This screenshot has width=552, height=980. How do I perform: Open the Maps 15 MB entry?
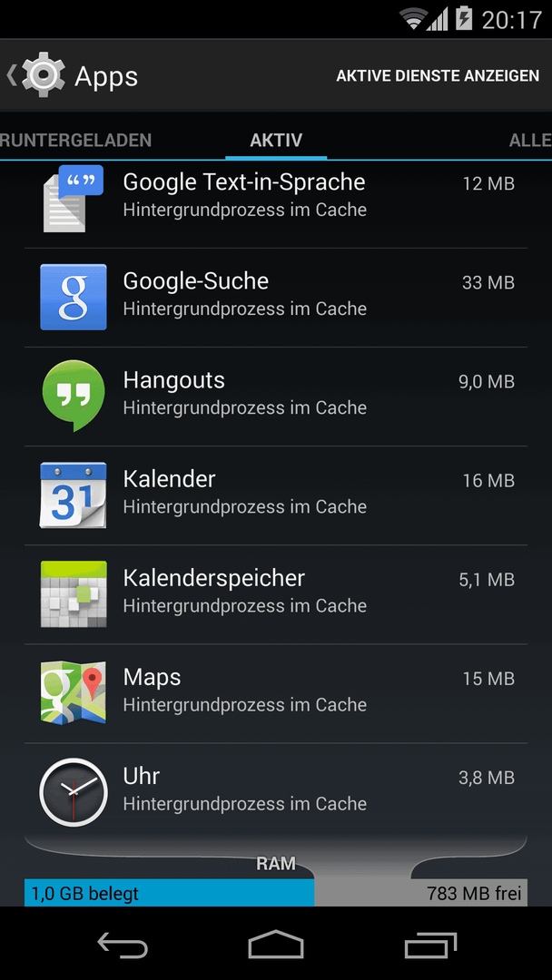coord(276,693)
